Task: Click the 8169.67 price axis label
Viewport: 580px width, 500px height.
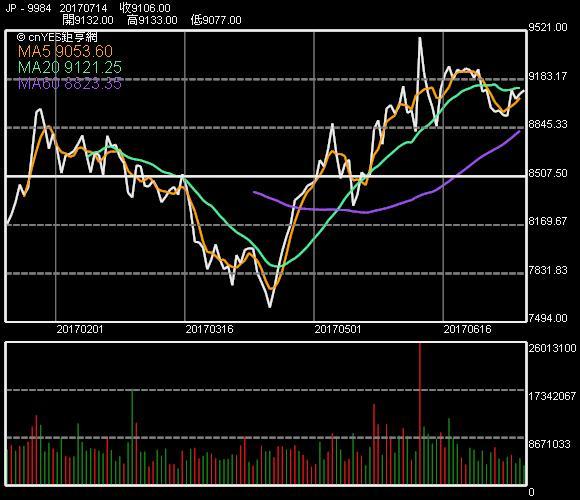Action: 548,222
